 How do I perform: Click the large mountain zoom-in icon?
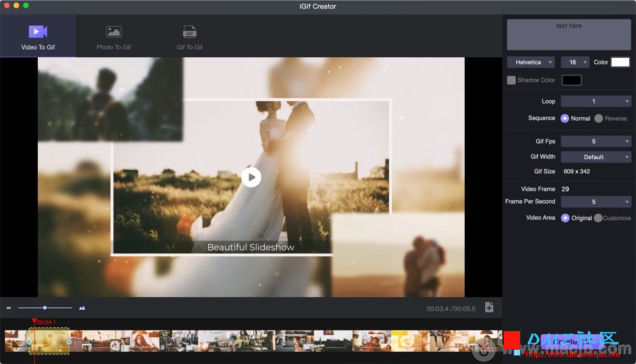pos(82,308)
